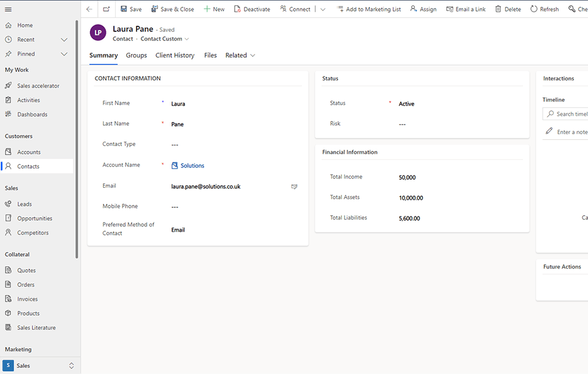Click the Deactivate command
The width and height of the screenshot is (588, 374).
click(252, 9)
